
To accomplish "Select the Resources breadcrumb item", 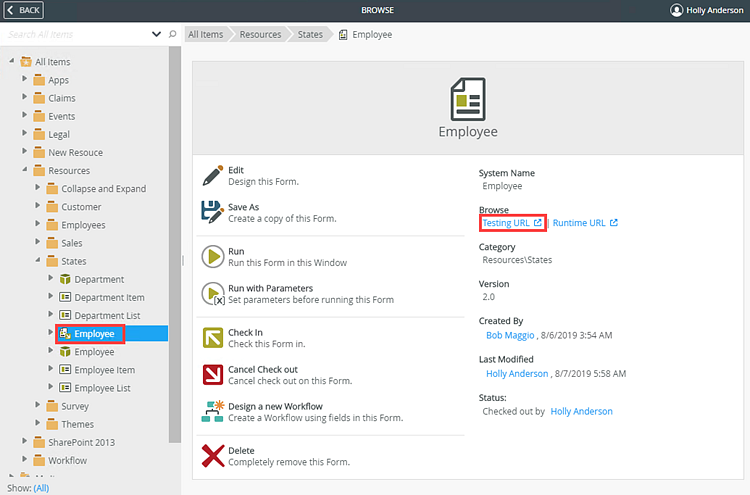I will (x=260, y=34).
